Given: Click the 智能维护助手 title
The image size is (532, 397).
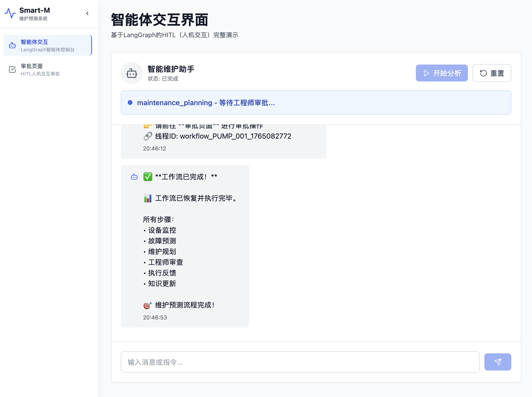Looking at the screenshot, I should [x=171, y=69].
